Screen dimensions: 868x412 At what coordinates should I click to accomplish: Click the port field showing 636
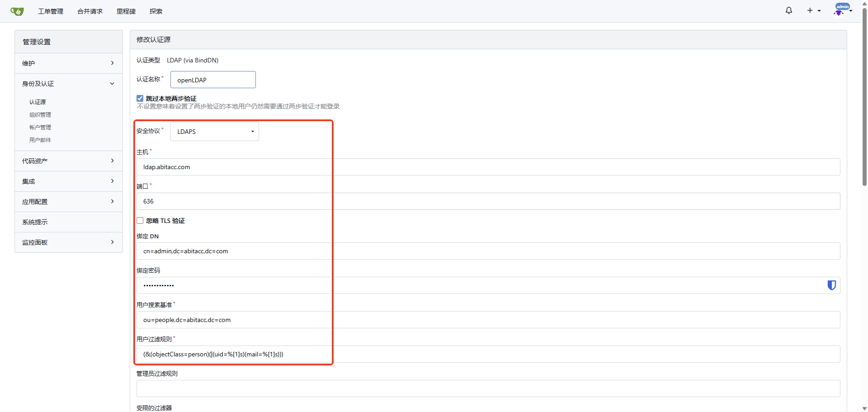point(488,201)
